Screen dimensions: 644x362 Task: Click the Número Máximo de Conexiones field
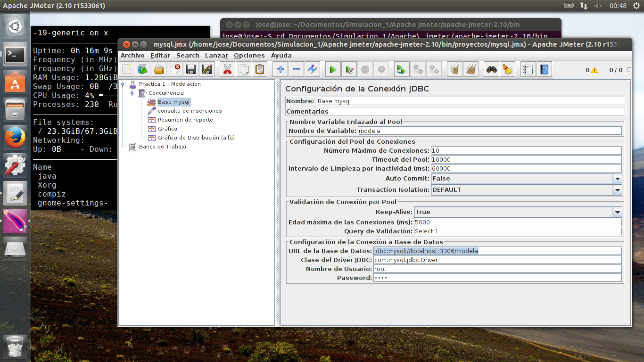[x=526, y=150]
